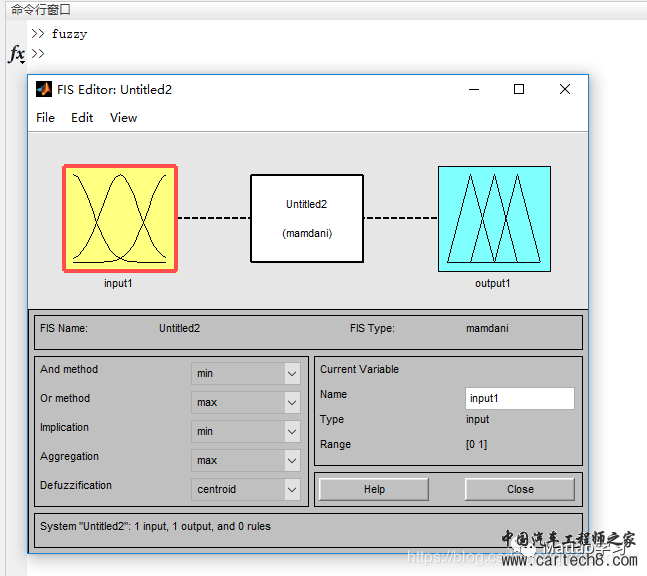647x576 pixels.
Task: Click the Type value 'input'
Action: (477, 420)
